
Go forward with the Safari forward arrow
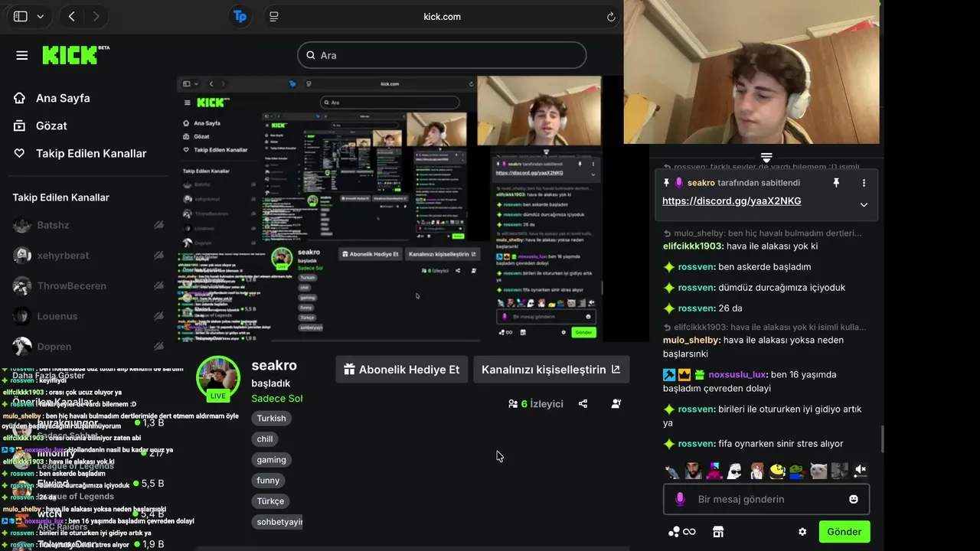point(96,16)
